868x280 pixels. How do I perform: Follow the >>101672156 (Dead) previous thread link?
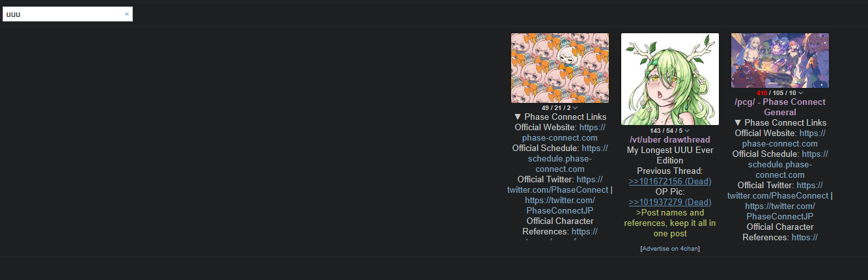point(670,181)
